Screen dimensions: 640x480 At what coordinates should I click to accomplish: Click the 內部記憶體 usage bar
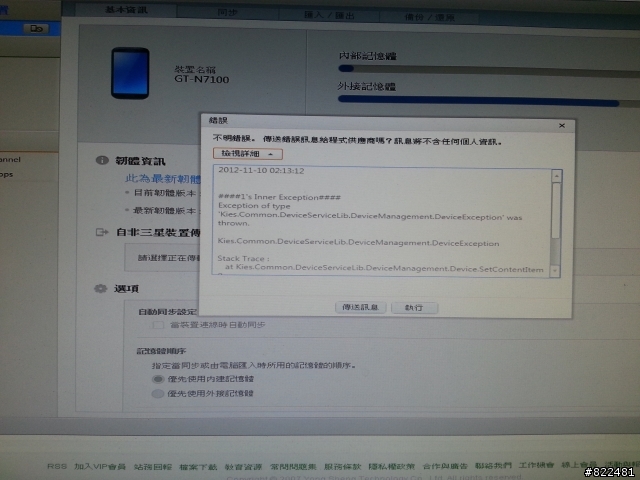[x=489, y=71]
